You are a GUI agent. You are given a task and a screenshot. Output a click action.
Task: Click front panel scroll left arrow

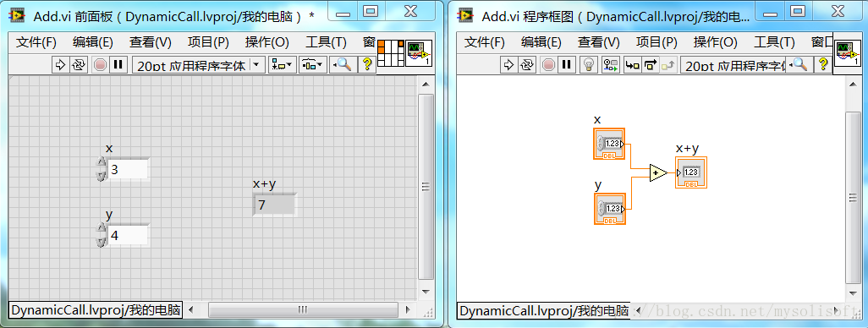coord(190,309)
